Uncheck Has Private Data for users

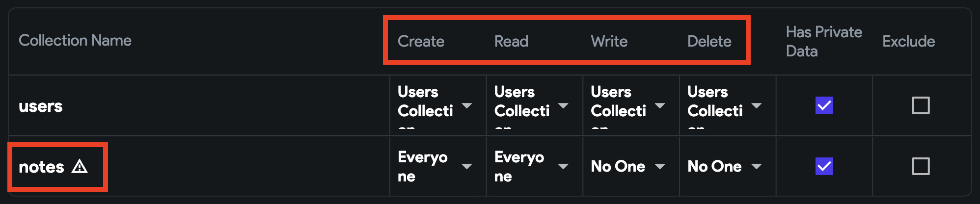point(824,105)
